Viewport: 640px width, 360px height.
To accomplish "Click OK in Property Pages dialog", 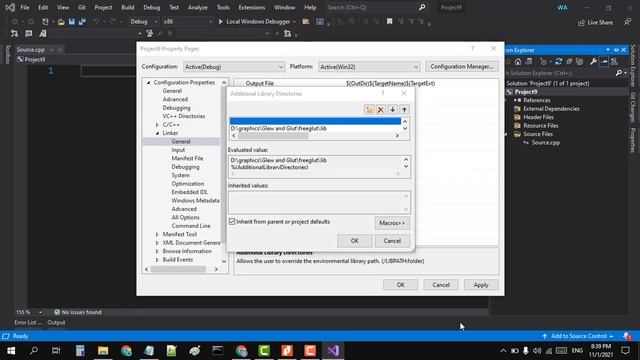I will [400, 285].
